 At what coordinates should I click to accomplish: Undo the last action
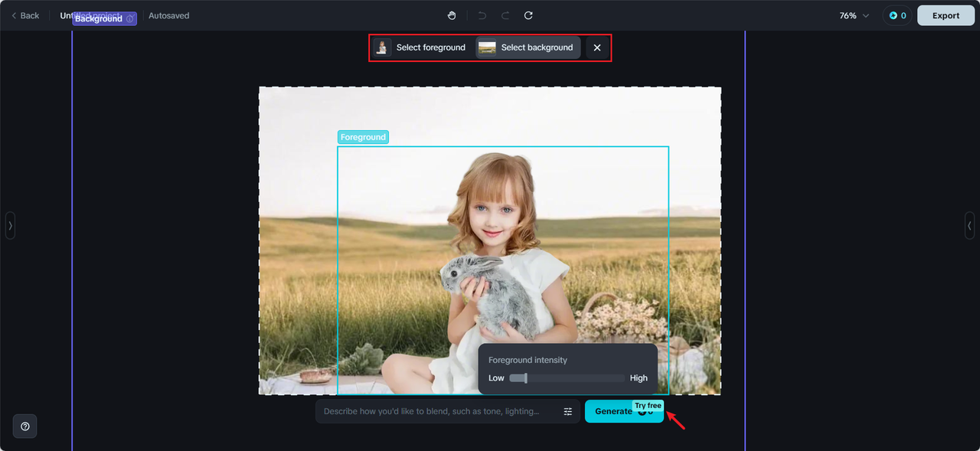482,15
